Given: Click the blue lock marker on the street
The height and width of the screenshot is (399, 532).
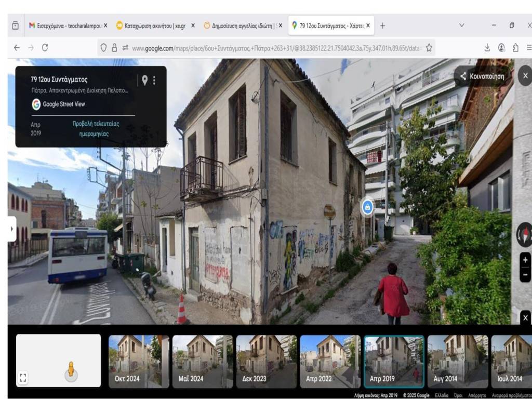Looking at the screenshot, I should point(368,207).
